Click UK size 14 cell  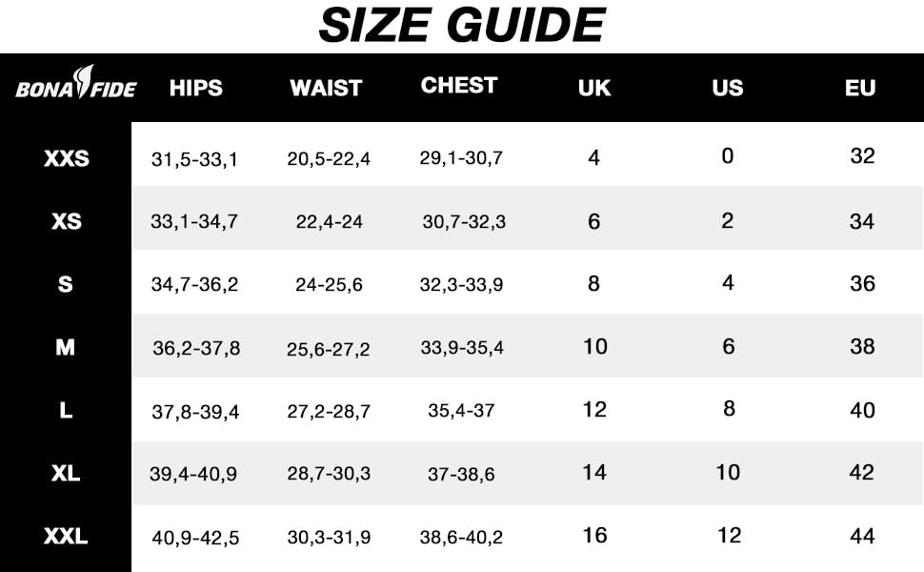point(594,473)
